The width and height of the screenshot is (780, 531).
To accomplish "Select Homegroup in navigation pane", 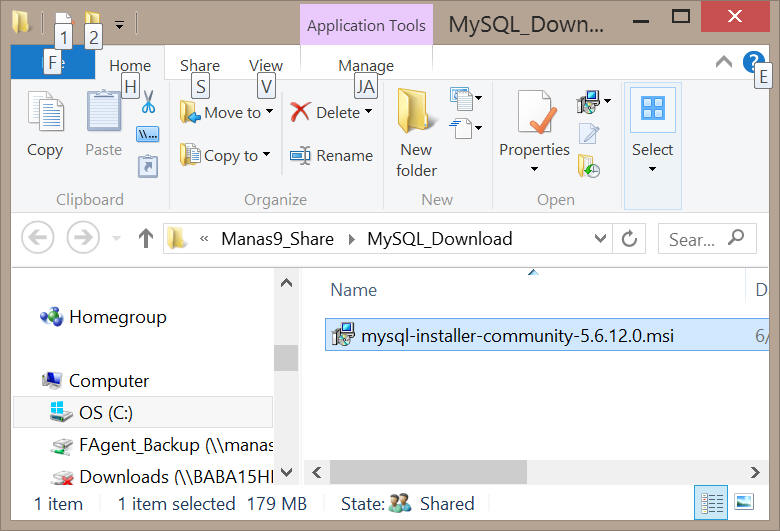I will tap(103, 317).
